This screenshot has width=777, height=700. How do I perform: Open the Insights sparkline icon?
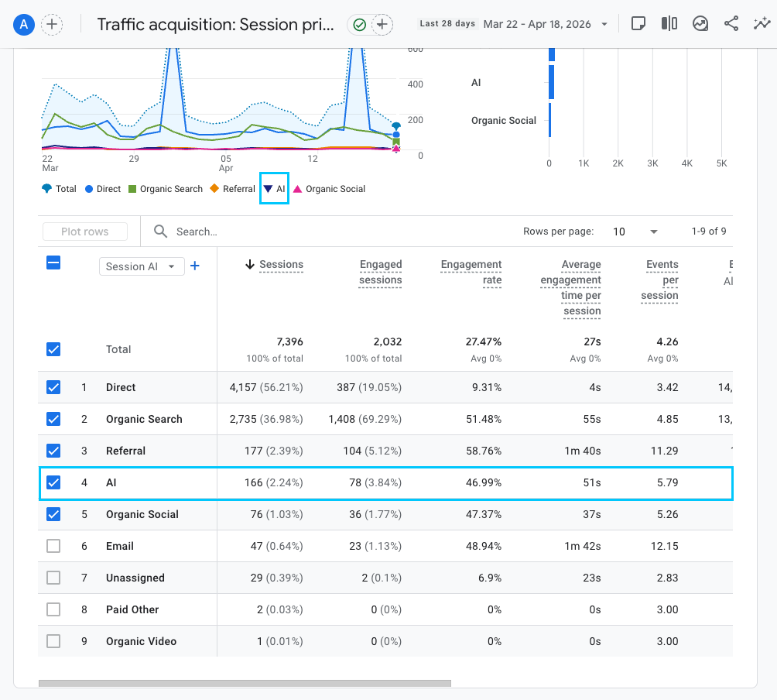761,24
